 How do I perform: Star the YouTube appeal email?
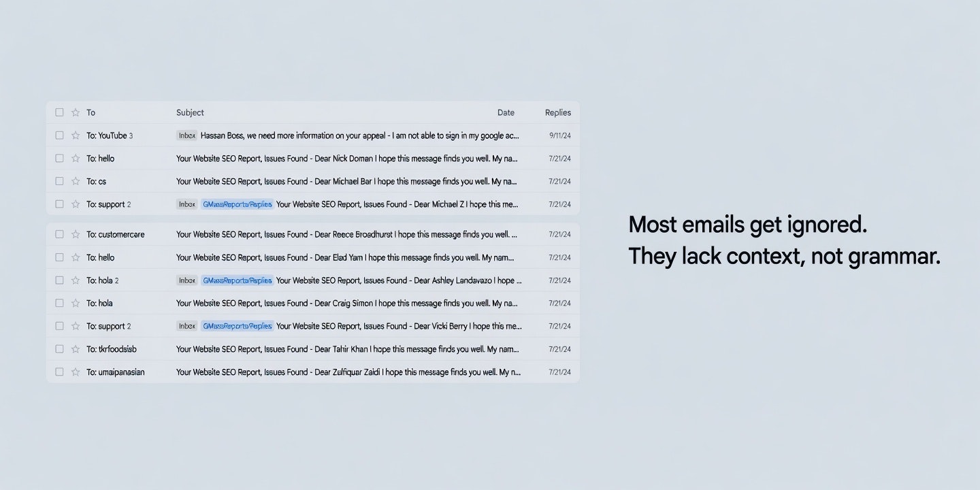coord(76,135)
